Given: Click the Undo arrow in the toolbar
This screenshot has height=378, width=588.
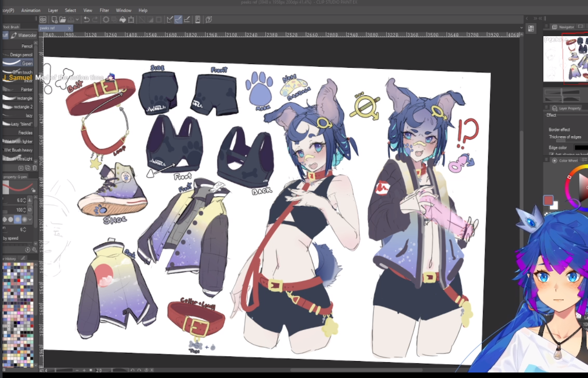Looking at the screenshot, I should coord(86,19).
